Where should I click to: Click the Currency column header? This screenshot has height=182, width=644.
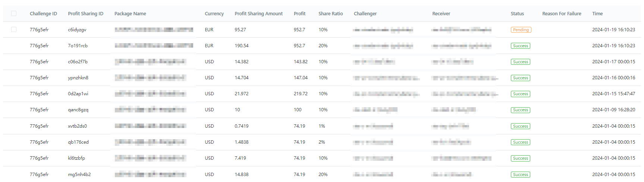tap(214, 14)
